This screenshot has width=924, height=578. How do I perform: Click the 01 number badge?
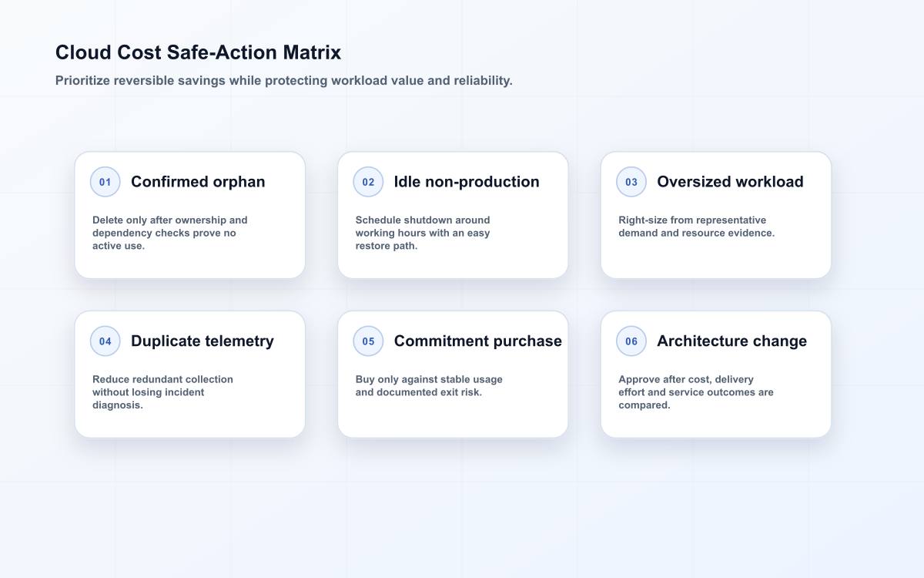pos(105,182)
